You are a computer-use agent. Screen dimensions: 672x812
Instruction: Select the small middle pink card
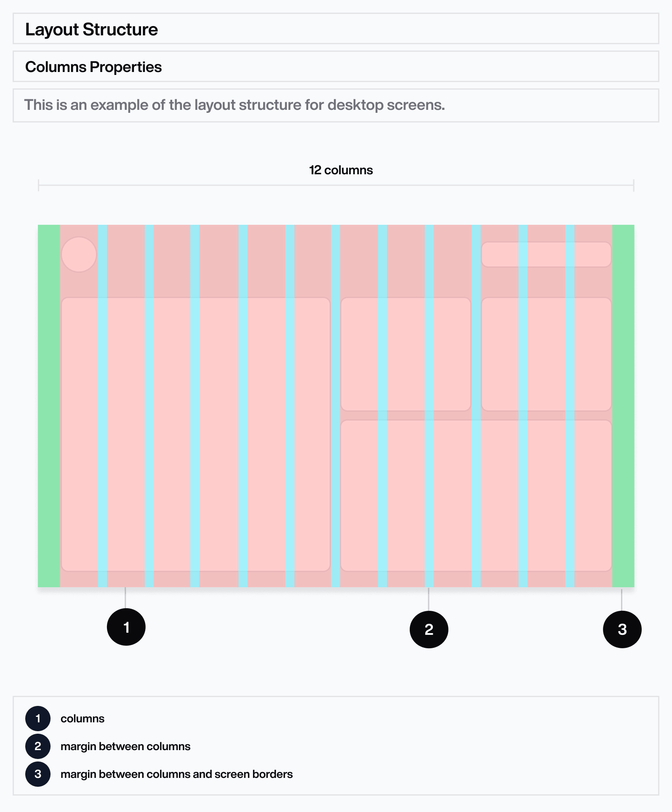click(x=405, y=354)
